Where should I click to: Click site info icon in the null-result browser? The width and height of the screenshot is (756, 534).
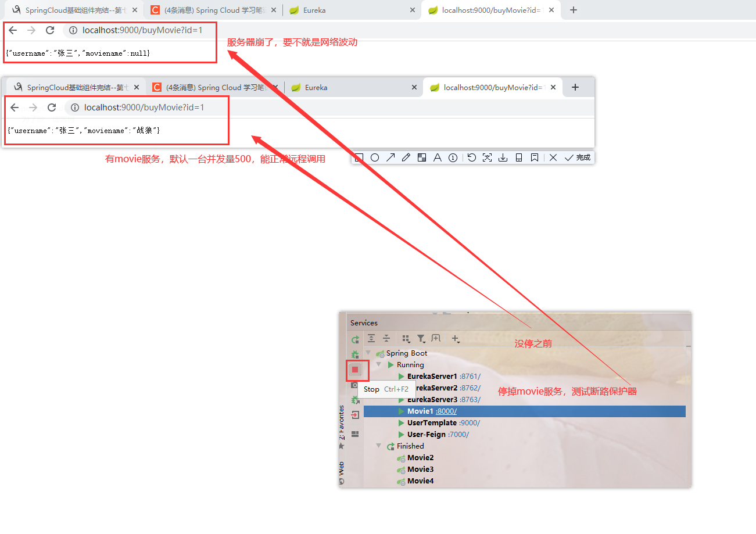click(73, 30)
